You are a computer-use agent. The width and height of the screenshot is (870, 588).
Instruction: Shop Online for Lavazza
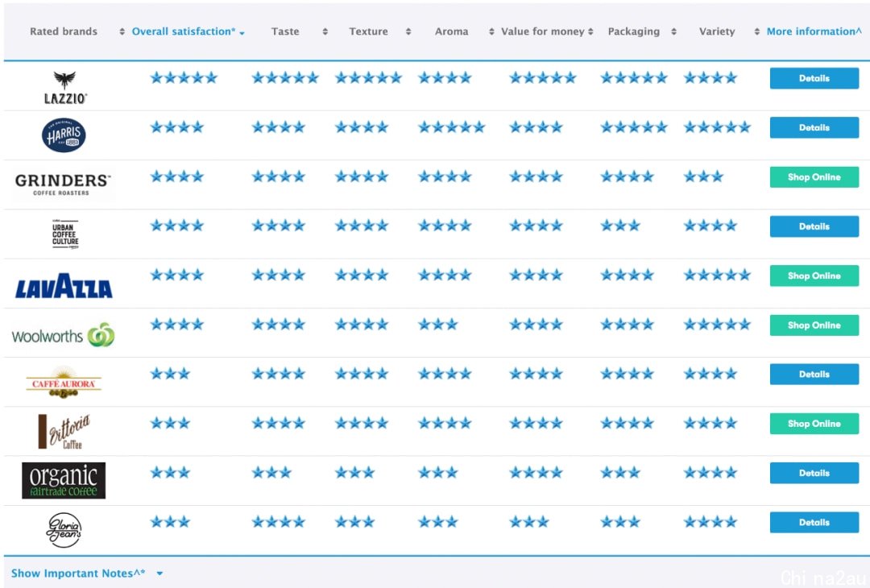pyautogui.click(x=814, y=275)
